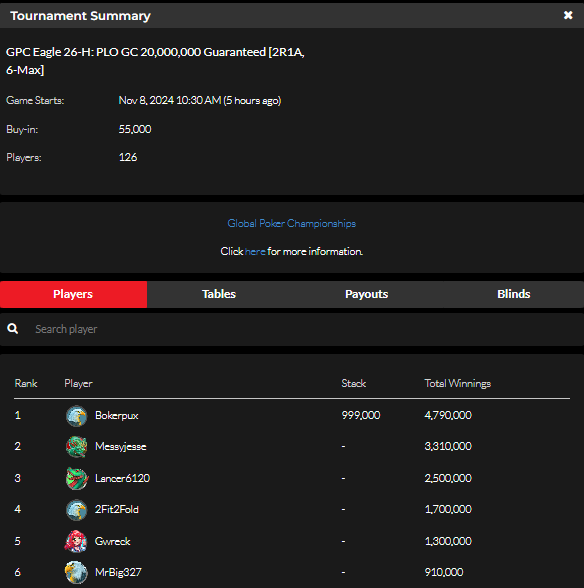Focus the Search player field
The height and width of the screenshot is (588, 584).
point(292,329)
